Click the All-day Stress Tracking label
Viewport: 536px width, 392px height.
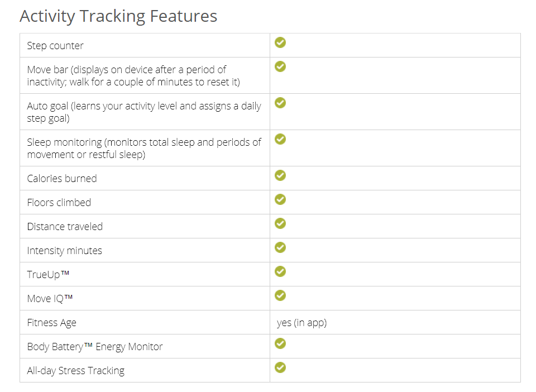[x=75, y=371]
